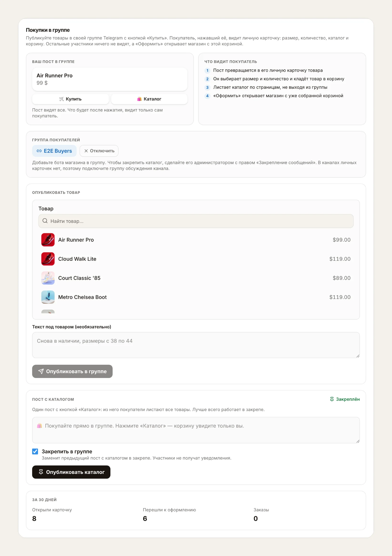Click the partially visible fifth product thumbnail
Image resolution: width=392 pixels, height=556 pixels.
click(x=48, y=312)
